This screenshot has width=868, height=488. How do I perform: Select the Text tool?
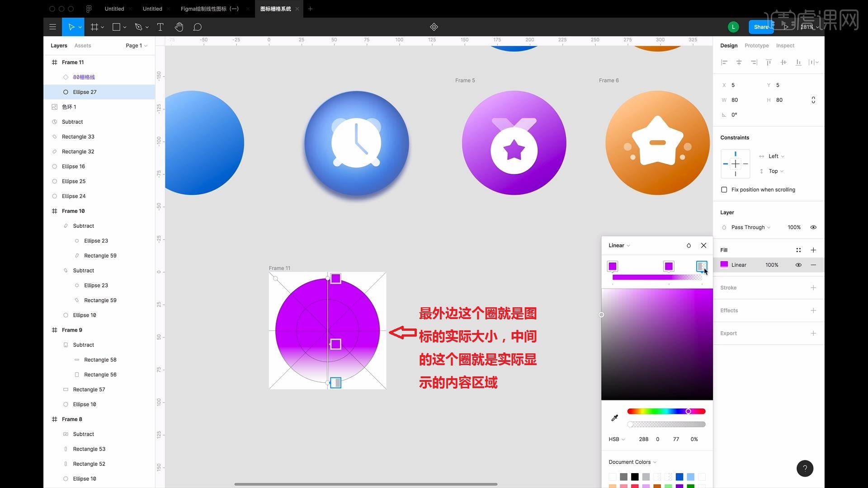click(160, 27)
